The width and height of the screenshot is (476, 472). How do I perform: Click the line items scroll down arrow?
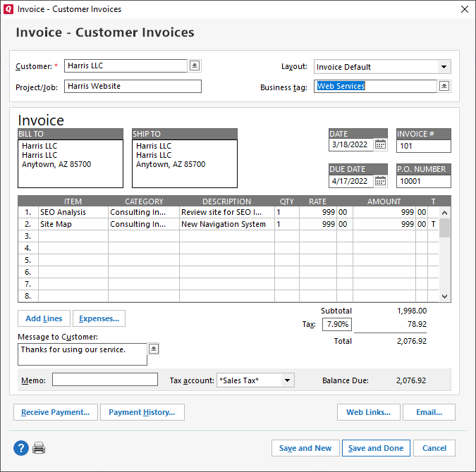click(x=445, y=297)
